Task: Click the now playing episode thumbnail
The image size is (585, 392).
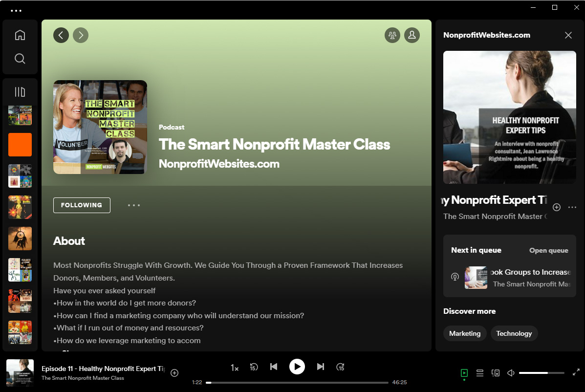Action: click(x=20, y=372)
